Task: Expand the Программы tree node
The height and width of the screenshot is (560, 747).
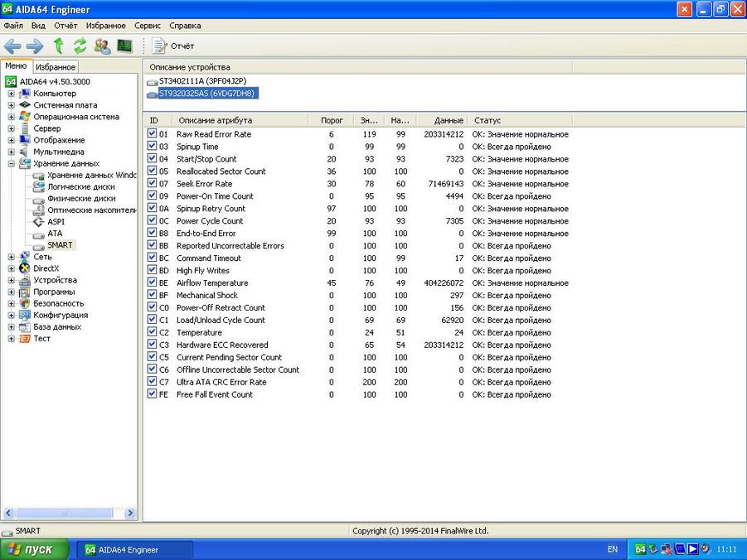Action: pyautogui.click(x=11, y=292)
